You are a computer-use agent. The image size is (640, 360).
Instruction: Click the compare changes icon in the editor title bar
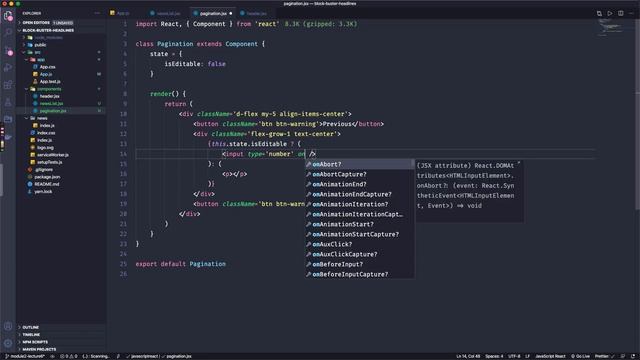point(599,13)
